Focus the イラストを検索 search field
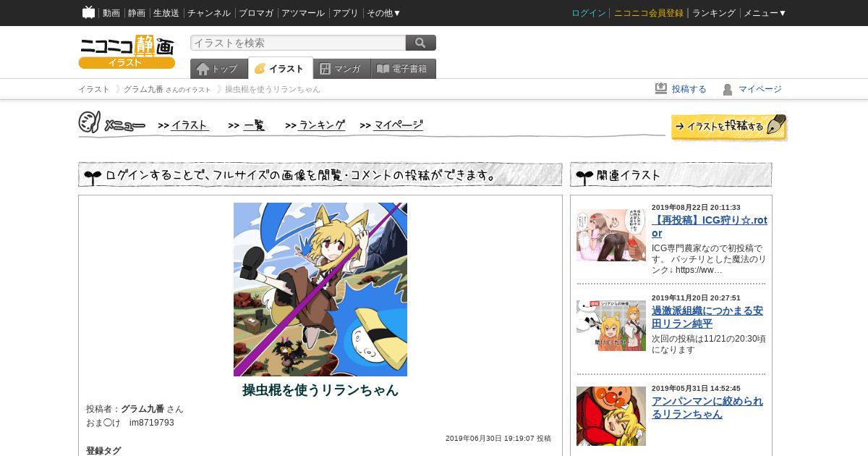868x456 pixels. click(298, 43)
